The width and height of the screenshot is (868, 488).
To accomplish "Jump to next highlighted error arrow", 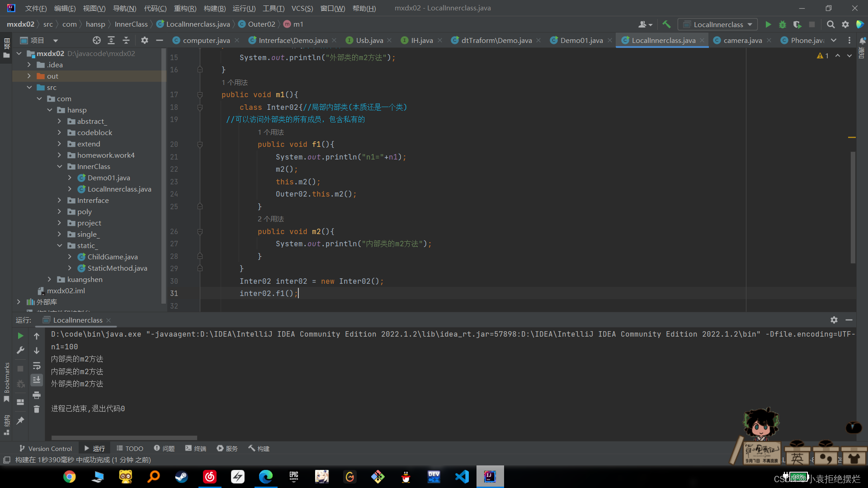I will [849, 56].
